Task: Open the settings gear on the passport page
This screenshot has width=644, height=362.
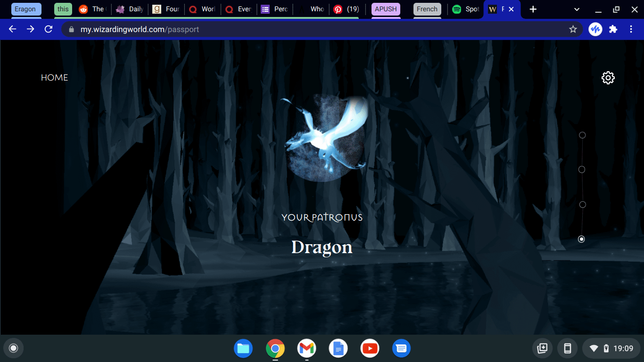Action: coord(608,78)
